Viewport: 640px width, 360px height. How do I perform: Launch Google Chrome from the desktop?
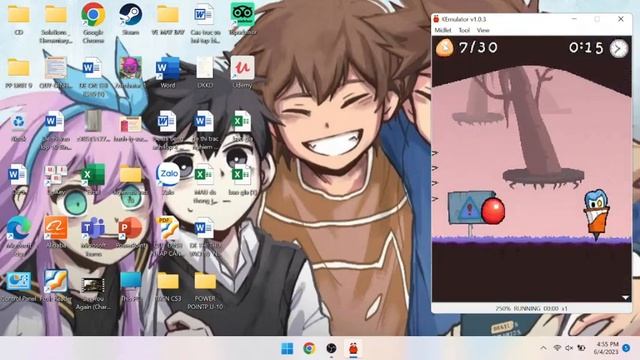coord(93,23)
